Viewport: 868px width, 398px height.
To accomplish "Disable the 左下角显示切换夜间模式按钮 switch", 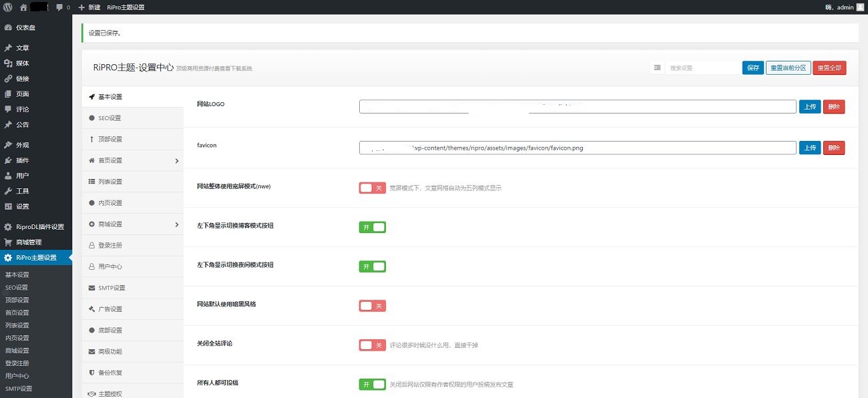I will pos(372,266).
